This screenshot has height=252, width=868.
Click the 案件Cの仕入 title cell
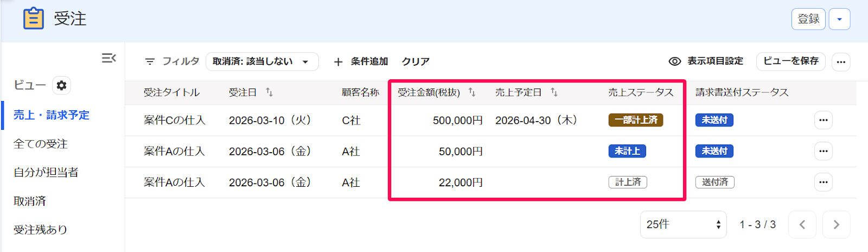click(174, 120)
